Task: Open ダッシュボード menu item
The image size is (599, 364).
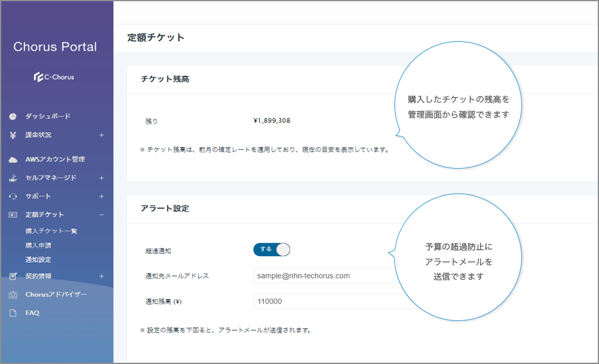Action: tap(48, 116)
